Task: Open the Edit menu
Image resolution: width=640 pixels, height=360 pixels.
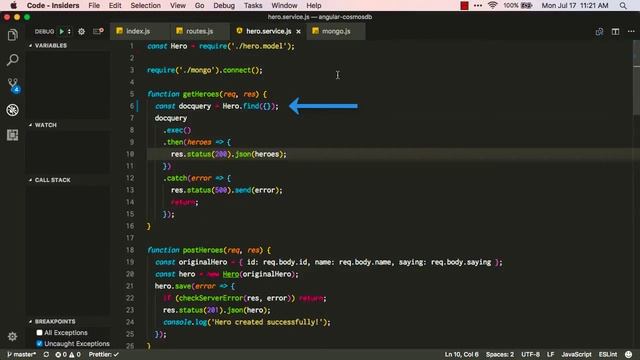Action: (115, 5)
